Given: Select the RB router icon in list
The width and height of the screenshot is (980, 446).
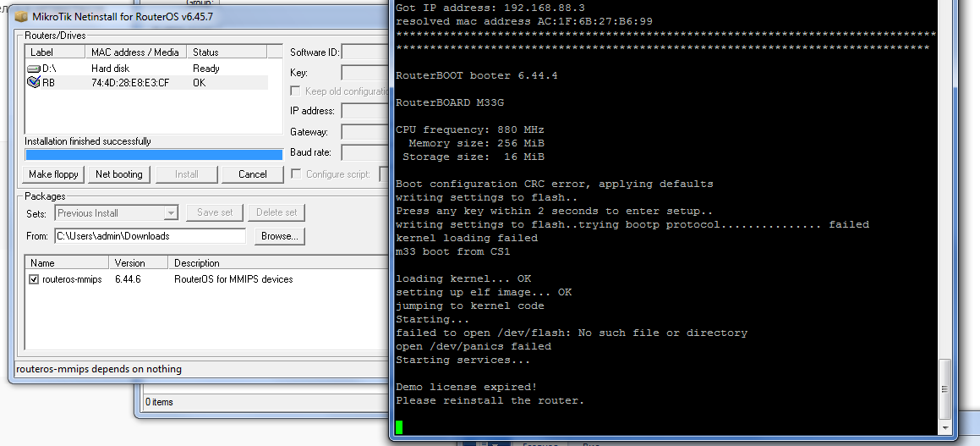Looking at the screenshot, I should tap(34, 83).
